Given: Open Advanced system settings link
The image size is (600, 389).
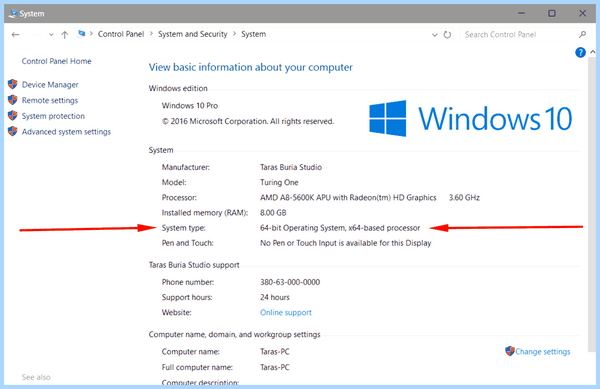Looking at the screenshot, I should pos(66,132).
